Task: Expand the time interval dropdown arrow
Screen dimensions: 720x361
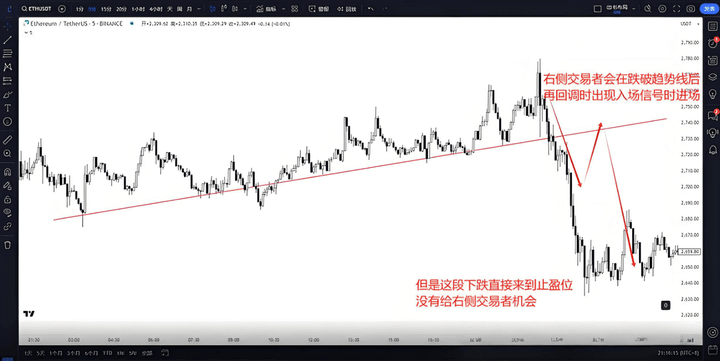Action: [199, 9]
